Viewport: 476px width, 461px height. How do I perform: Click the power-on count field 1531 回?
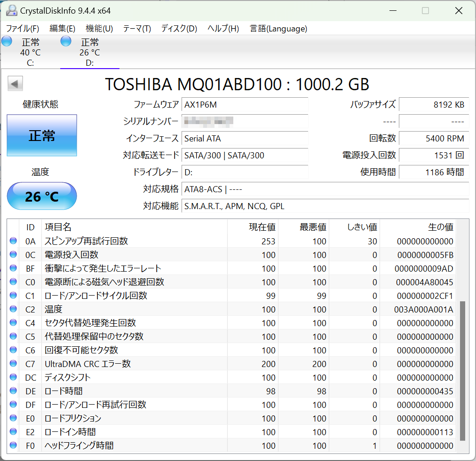pyautogui.click(x=434, y=155)
